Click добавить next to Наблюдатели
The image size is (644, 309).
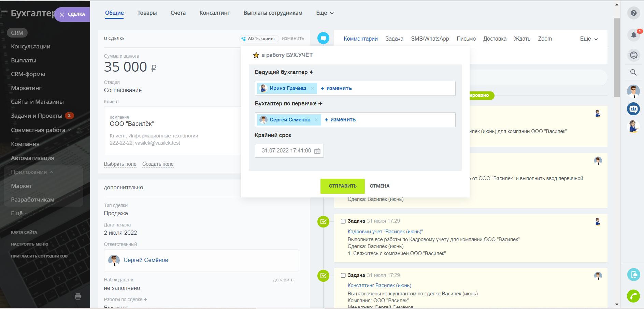[283, 280]
